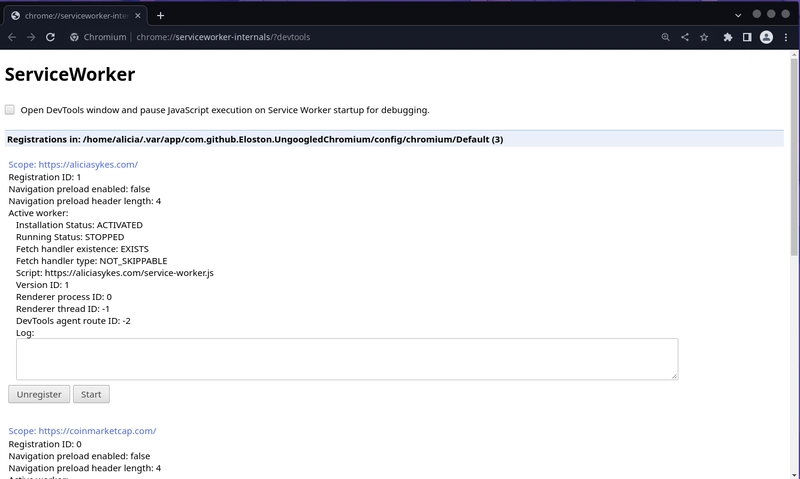Select text Renderer thread ID: -1
The image size is (800, 479).
point(63,309)
